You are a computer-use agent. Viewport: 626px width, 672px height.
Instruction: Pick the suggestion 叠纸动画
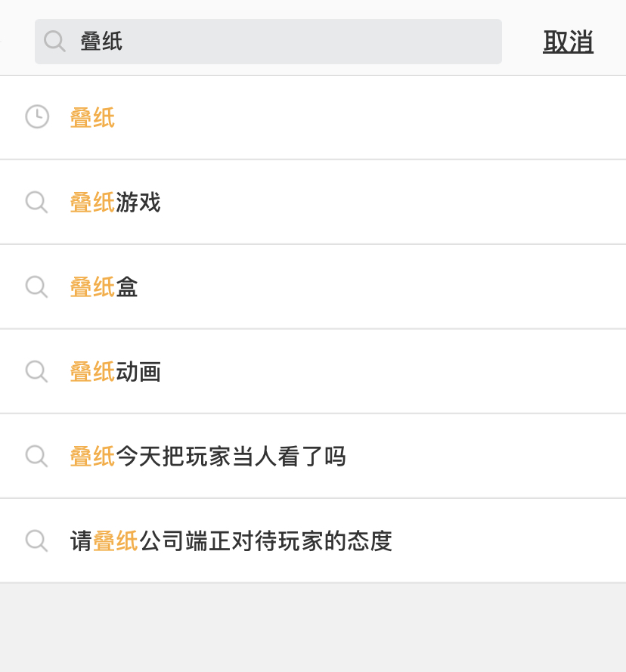[116, 372]
